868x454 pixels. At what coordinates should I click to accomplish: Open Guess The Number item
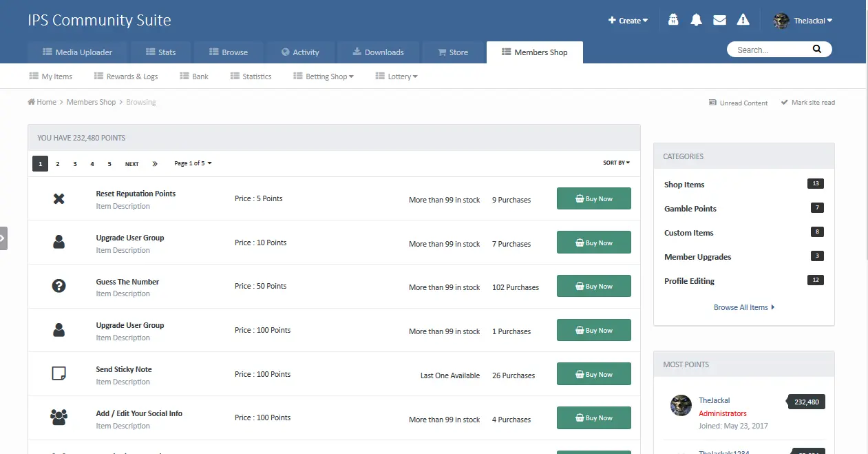(x=127, y=282)
